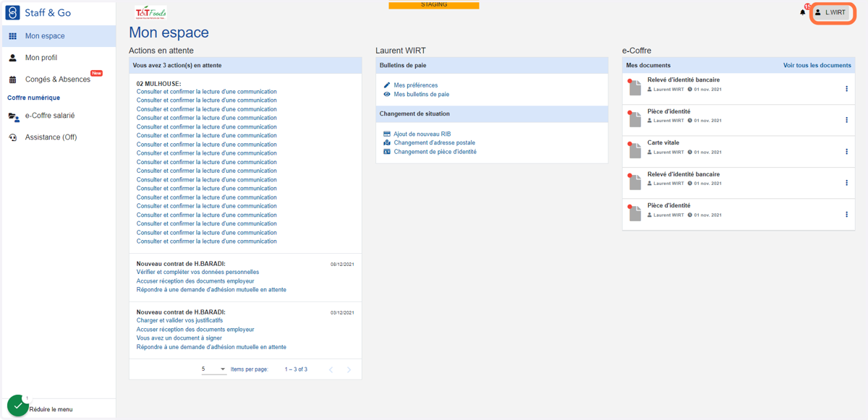
Task: Click the Staff & Go logo
Action: pos(39,13)
